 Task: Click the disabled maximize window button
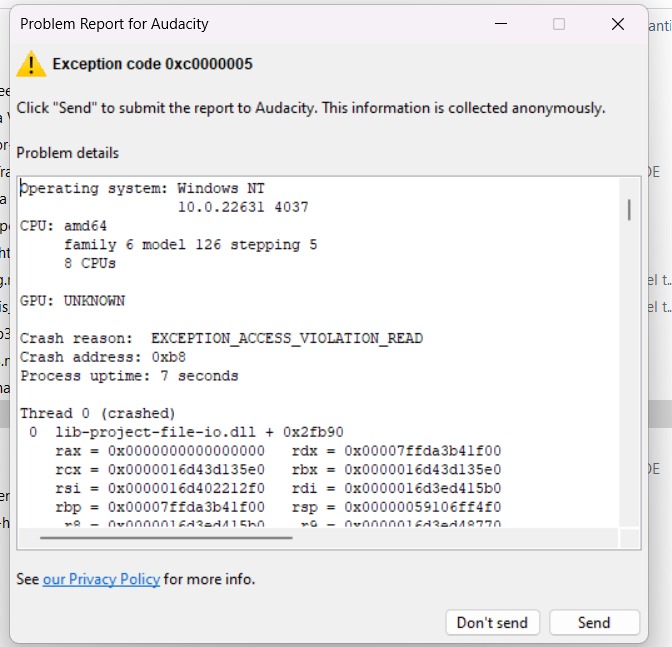point(559,24)
